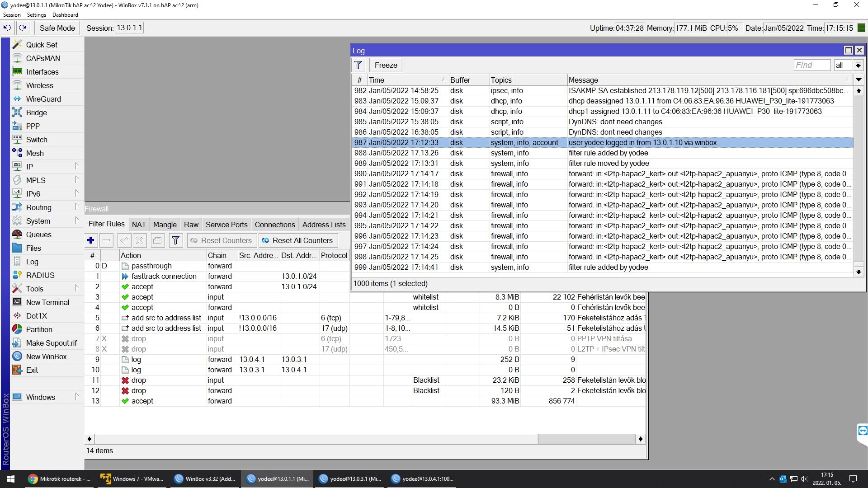Screen dimensions: 868x488
Task: Expand the Tools submenu
Action: (77, 288)
